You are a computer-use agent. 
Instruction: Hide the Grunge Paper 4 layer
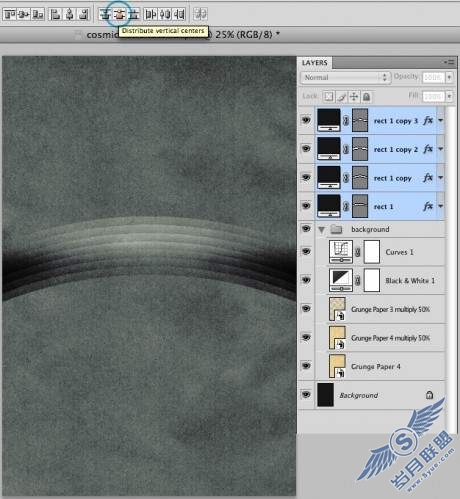pos(306,366)
